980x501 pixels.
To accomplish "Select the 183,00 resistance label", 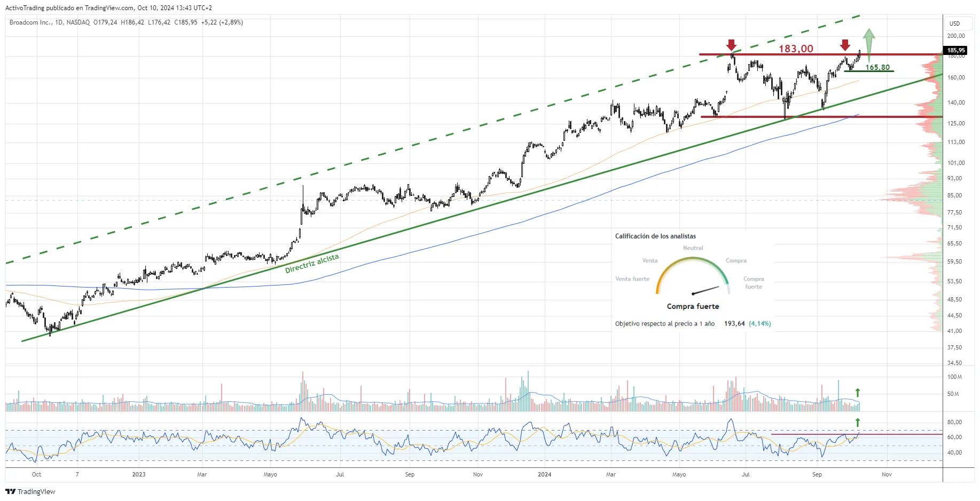I will [x=796, y=49].
